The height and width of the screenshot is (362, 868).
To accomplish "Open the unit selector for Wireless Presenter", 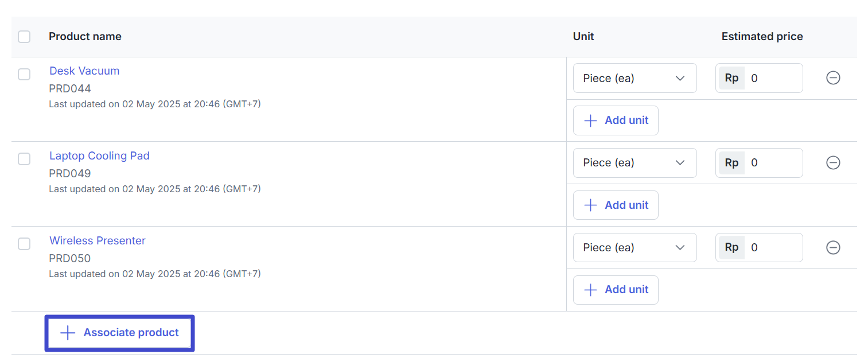I will click(635, 247).
